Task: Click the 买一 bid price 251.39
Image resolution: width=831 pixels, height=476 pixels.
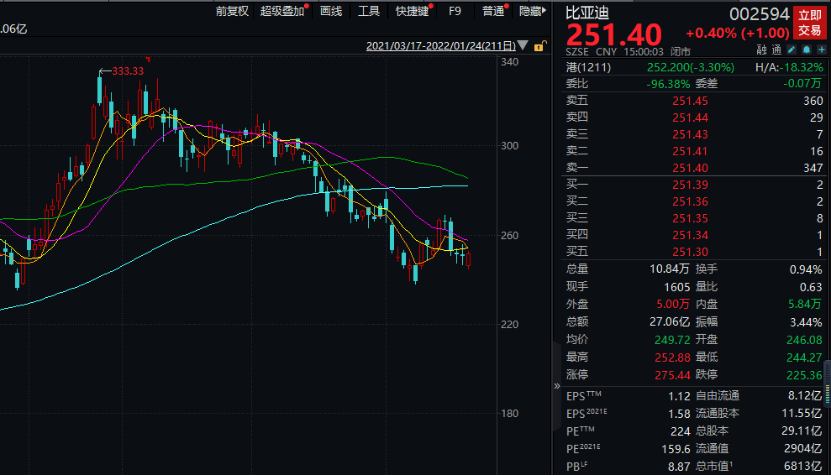Action: [x=690, y=185]
